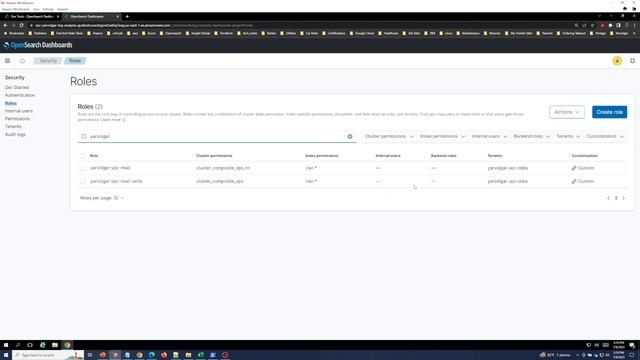This screenshot has width=640, height=360.
Task: Select page 1 in pagination
Action: [x=616, y=198]
